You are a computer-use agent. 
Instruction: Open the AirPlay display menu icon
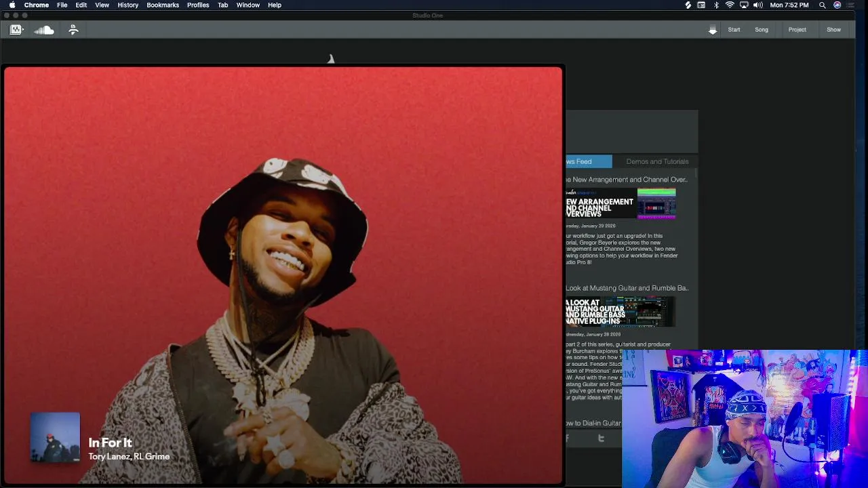coord(744,5)
